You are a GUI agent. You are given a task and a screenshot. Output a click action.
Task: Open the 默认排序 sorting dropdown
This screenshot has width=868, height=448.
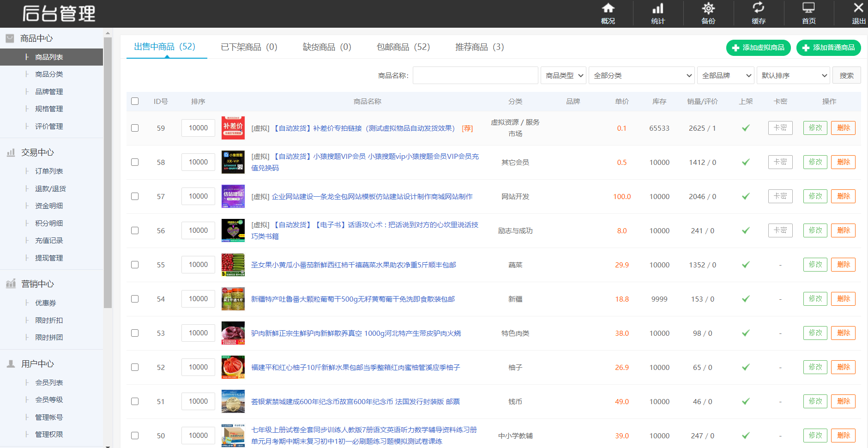coord(793,75)
